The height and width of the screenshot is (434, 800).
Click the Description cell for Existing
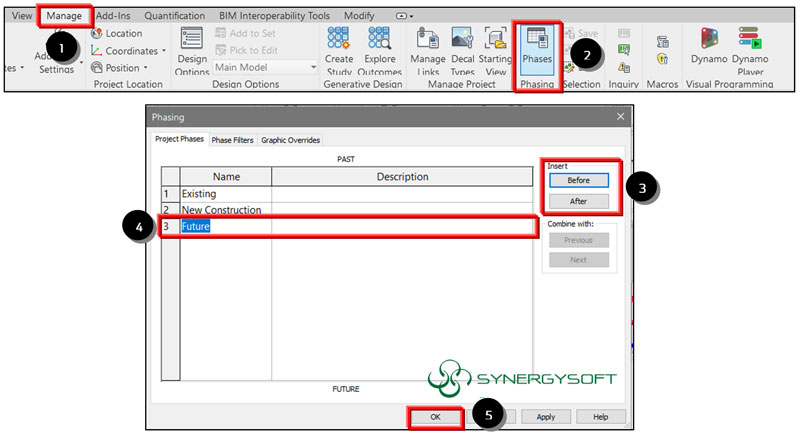coord(402,194)
